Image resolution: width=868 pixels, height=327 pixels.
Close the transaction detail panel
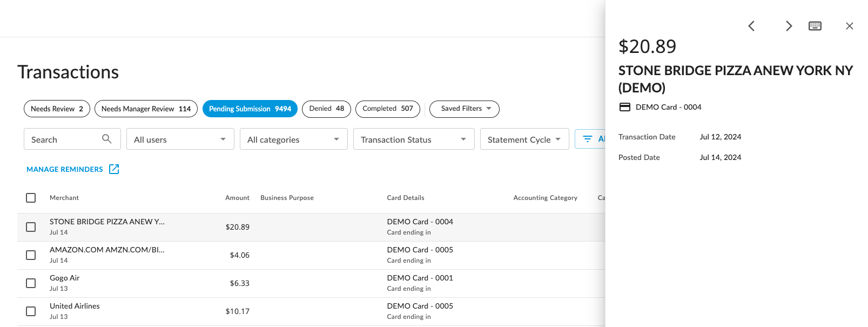[x=849, y=26]
